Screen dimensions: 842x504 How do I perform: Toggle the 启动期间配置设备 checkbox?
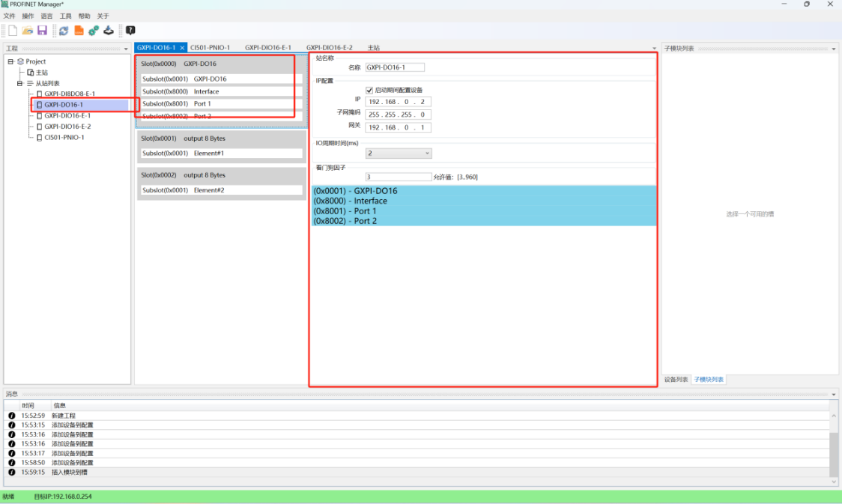[369, 90]
